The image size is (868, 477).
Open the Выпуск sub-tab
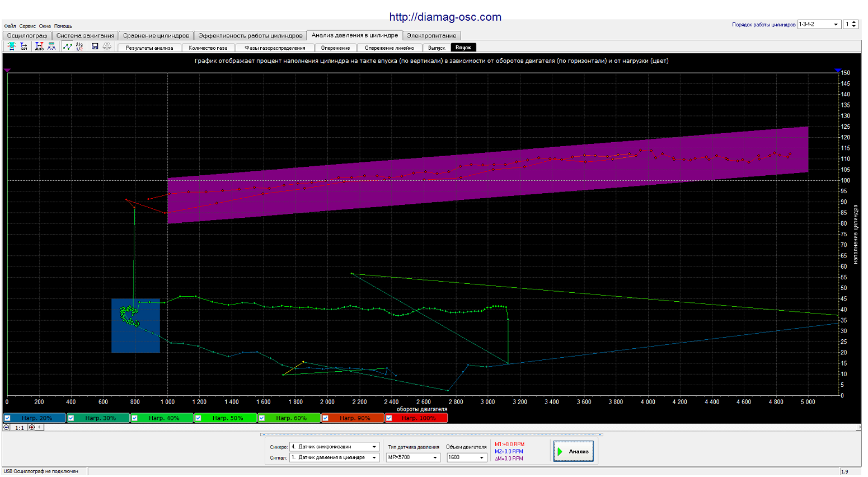click(x=437, y=48)
